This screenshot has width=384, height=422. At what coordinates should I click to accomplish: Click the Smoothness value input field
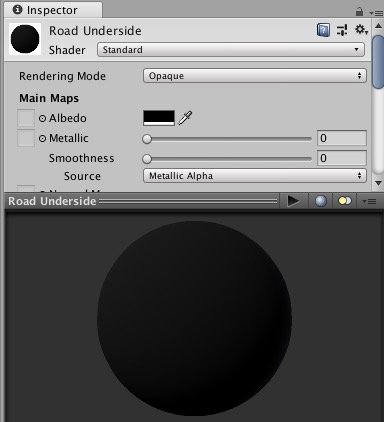[342, 158]
